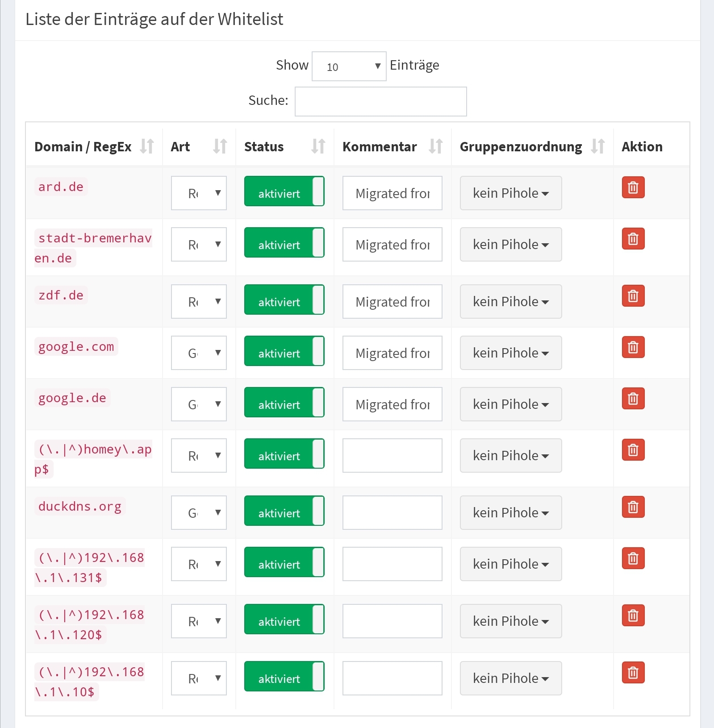The width and height of the screenshot is (714, 728).
Task: Deactivate the duckdns.org status switch
Action: pyautogui.click(x=284, y=511)
